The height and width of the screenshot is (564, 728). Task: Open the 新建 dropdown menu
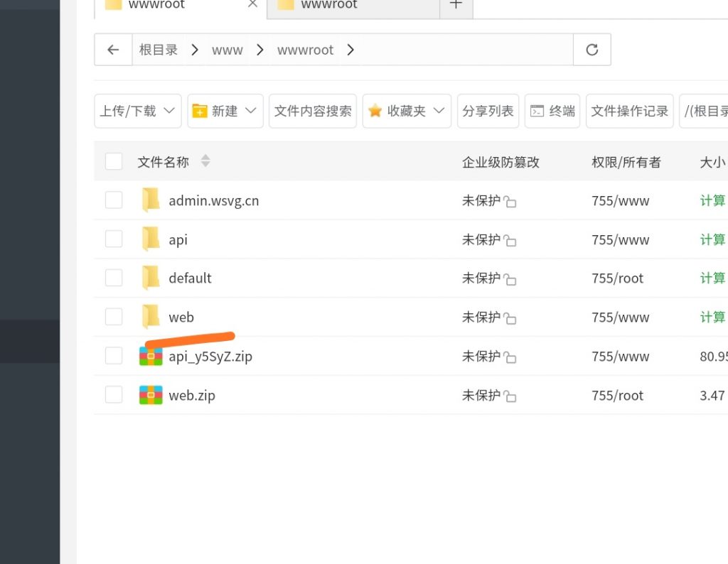point(225,111)
